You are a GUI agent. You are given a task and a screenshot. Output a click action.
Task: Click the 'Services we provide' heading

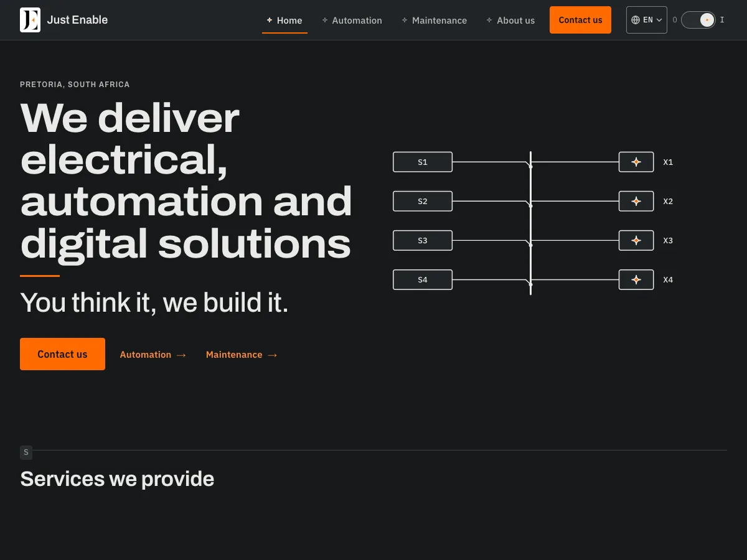(117, 479)
